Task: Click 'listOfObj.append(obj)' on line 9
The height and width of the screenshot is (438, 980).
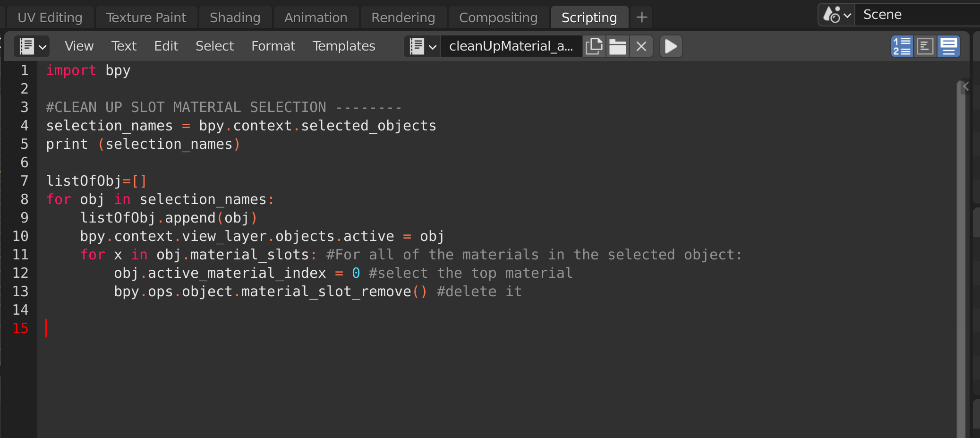Action: (169, 218)
